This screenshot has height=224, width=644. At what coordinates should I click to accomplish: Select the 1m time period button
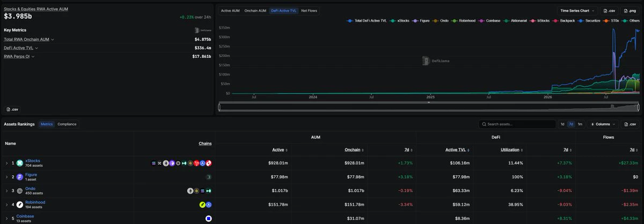click(x=580, y=124)
